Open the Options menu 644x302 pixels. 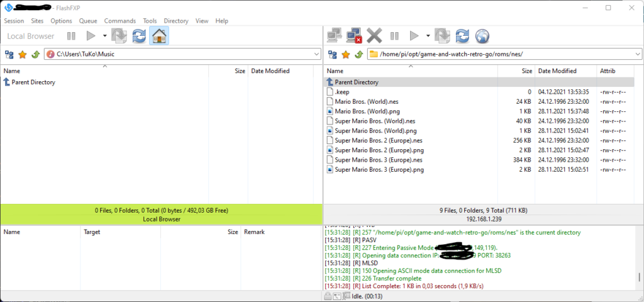point(61,21)
